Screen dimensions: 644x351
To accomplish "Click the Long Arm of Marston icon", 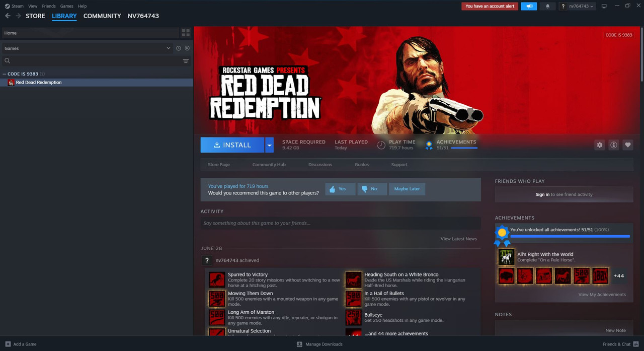I will point(217,317).
